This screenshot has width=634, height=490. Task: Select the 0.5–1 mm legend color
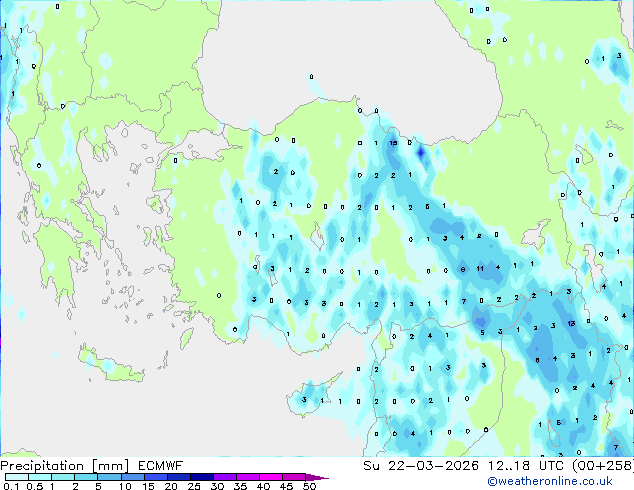pos(40,477)
